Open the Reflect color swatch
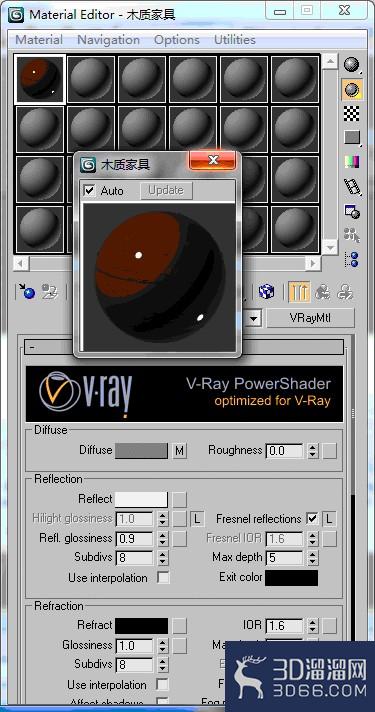The height and width of the screenshot is (712, 375). coord(141,499)
